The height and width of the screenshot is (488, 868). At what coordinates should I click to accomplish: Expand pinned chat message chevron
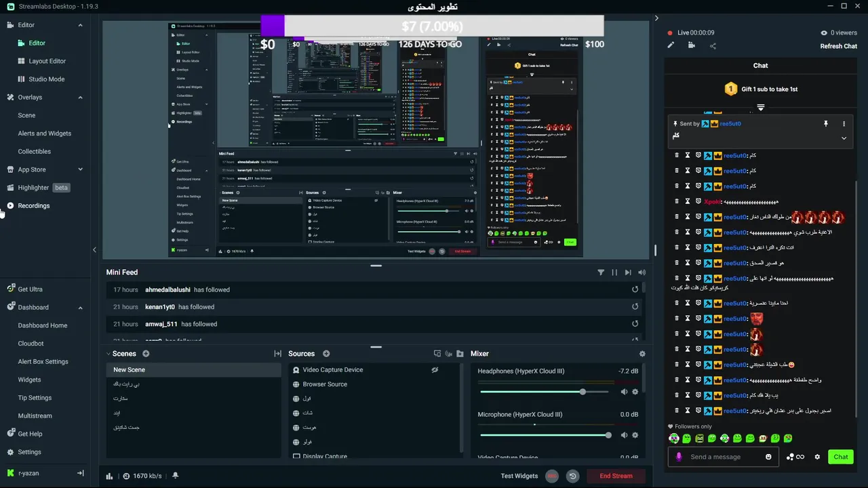point(844,138)
